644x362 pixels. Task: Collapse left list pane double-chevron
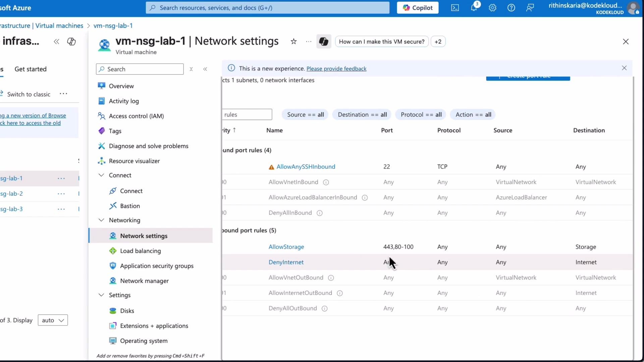click(56, 42)
